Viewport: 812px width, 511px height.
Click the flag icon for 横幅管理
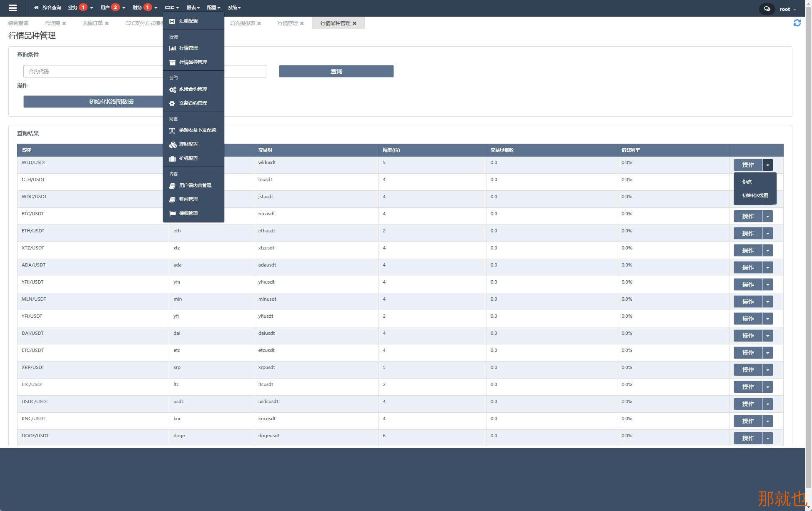click(x=172, y=214)
